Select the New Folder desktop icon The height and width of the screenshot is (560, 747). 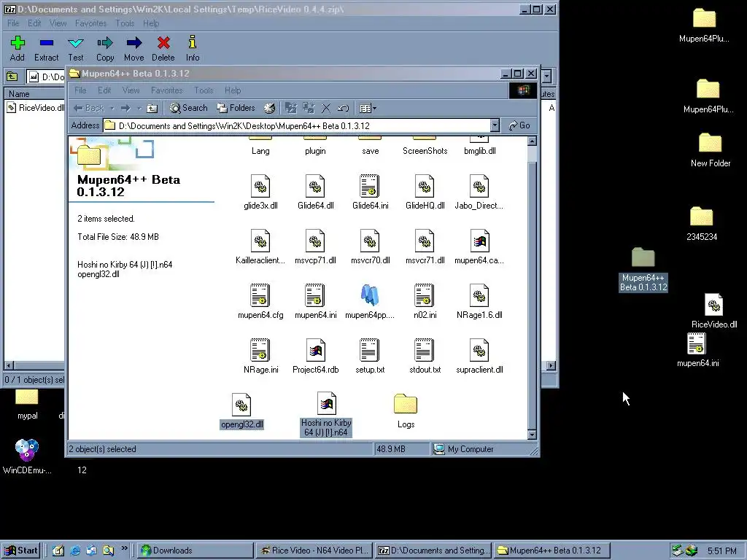point(711,150)
